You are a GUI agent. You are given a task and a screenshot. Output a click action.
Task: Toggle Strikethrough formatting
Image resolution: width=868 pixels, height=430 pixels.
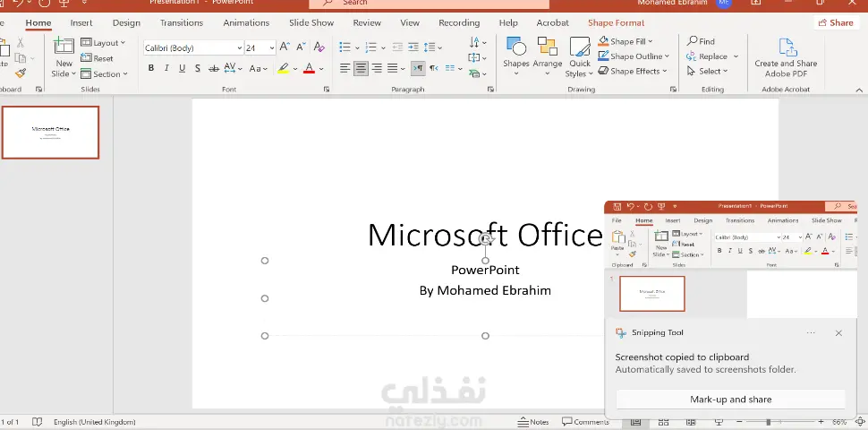coord(214,69)
